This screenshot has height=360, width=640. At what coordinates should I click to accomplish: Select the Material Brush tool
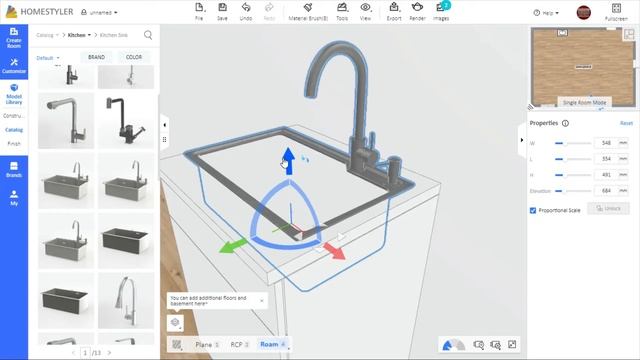(x=308, y=7)
